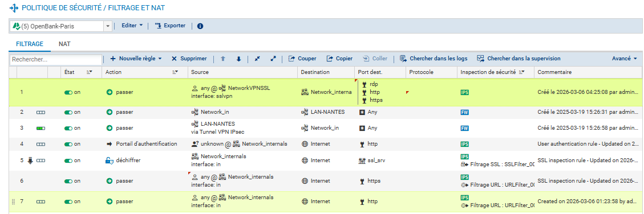Toggle rule 3 on/off switch
Viewport: 644px width, 214px height.
click(68, 128)
